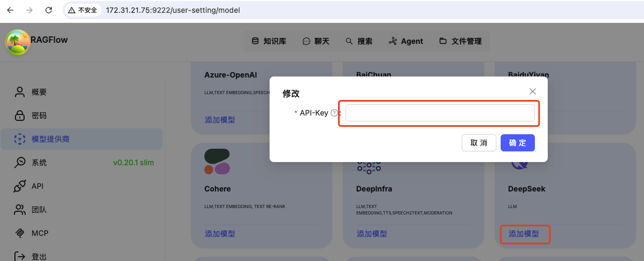Select 模型提供商 in the settings sidebar
The image size is (644, 261).
(81, 139)
